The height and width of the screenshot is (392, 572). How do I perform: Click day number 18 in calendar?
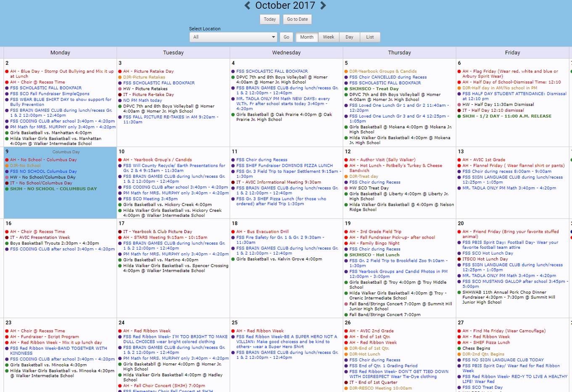click(235, 224)
